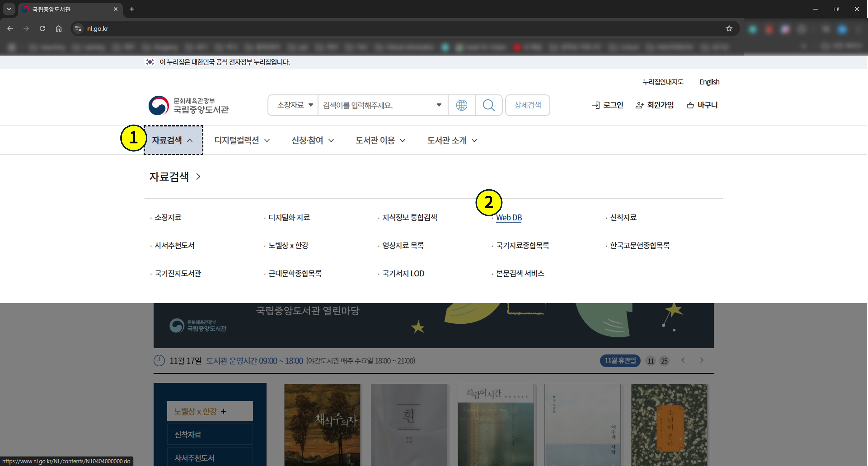Viewport: 868px width, 466px height.
Task: Expand the search keyword history dropdown arrow
Action: (x=439, y=105)
